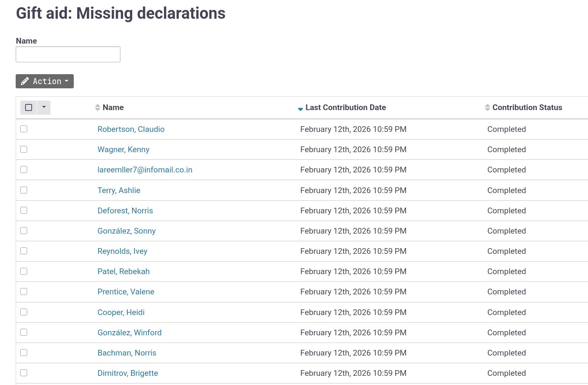Select the contribution date in Terry, Ashlie row
Screen dimensions: 588x385
[x=353, y=190]
